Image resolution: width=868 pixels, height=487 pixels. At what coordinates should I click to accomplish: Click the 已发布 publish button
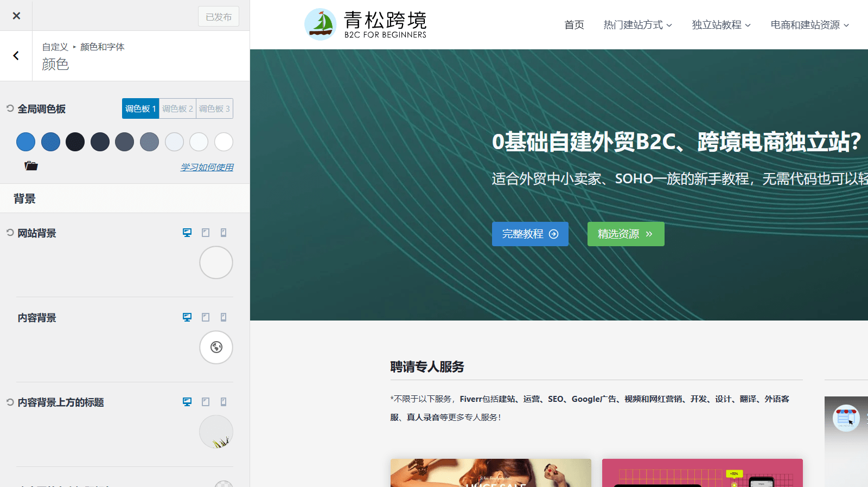(x=219, y=17)
